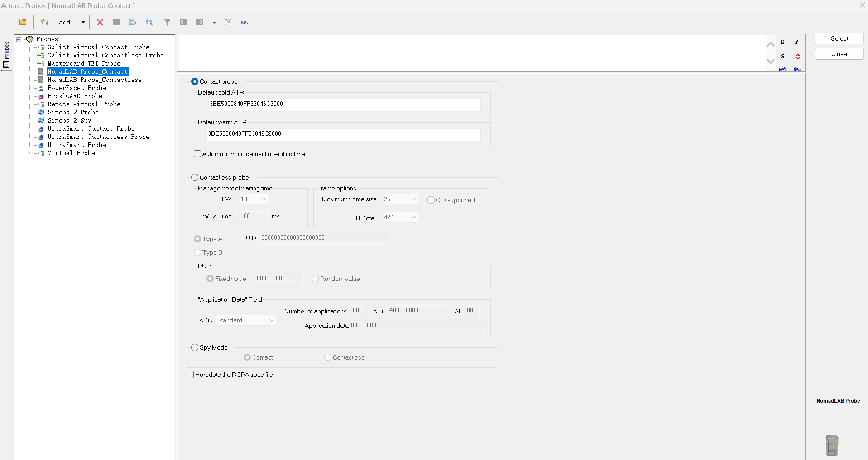Open dropdown arrow next to forward icon

pyautogui.click(x=214, y=22)
